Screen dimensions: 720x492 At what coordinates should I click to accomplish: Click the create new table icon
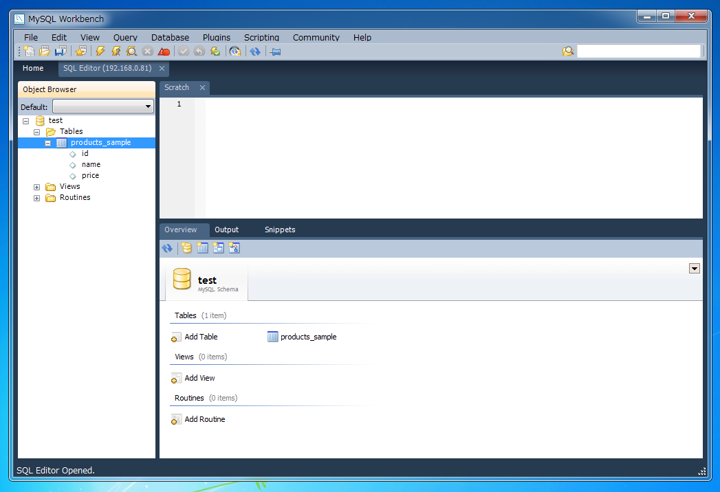202,249
